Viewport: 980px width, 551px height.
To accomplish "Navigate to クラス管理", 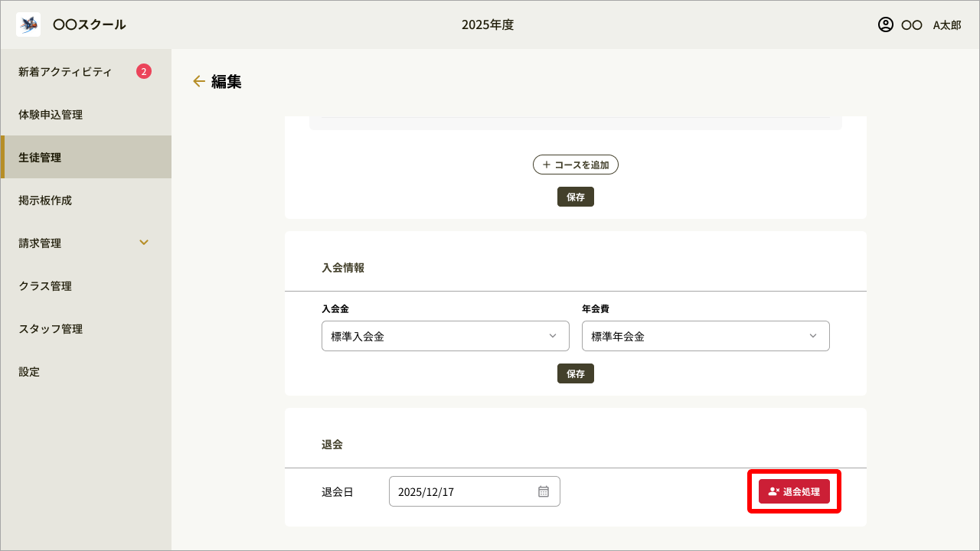I will point(45,286).
